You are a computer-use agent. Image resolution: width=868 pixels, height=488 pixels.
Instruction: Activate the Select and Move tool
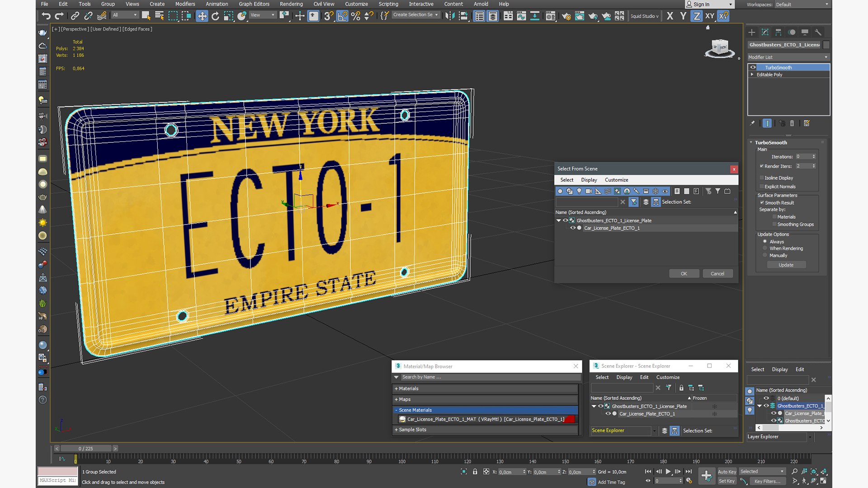pyautogui.click(x=202, y=16)
